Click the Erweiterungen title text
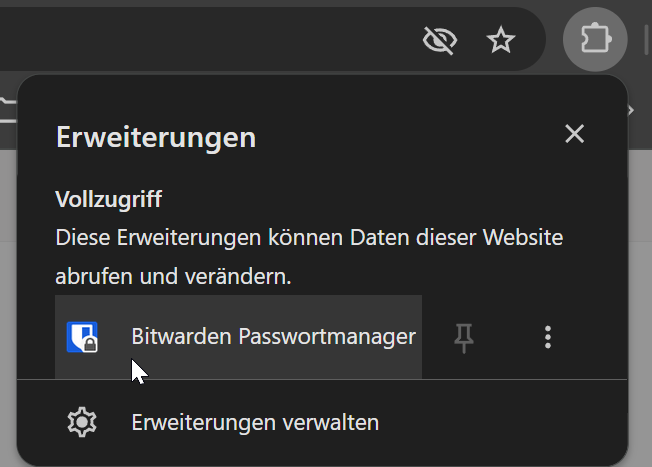Image resolution: width=652 pixels, height=467 pixels. pyautogui.click(x=156, y=137)
